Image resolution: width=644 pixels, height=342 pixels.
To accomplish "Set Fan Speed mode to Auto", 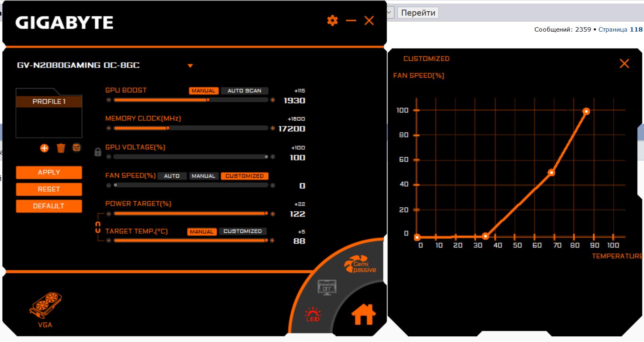I will (x=172, y=176).
